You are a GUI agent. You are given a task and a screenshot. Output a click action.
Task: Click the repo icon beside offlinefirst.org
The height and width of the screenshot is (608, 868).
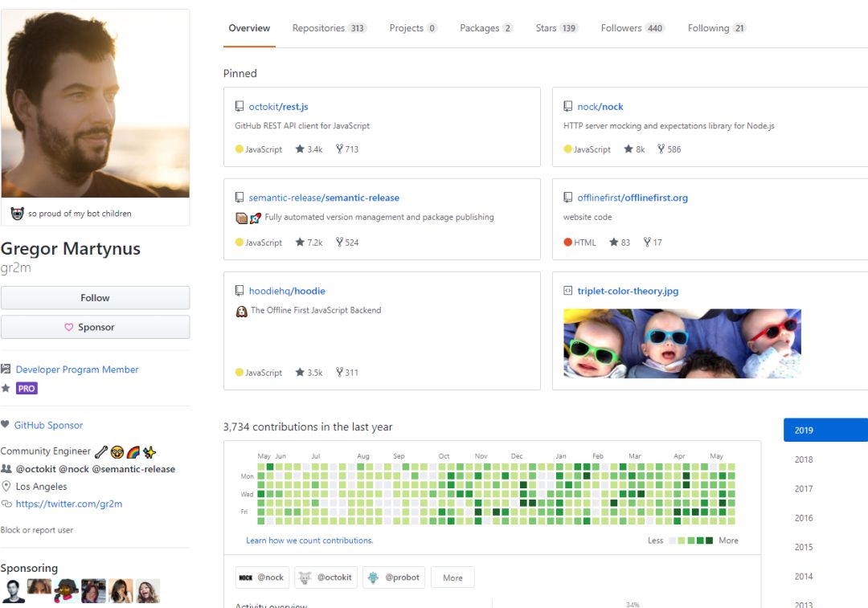[568, 198]
